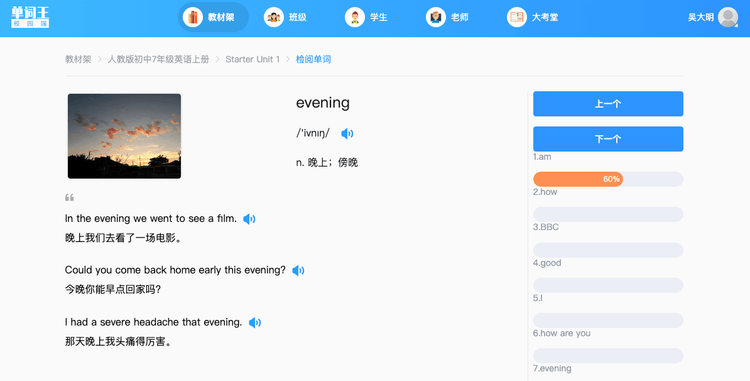Play audio for "In the evening we went" sentence
The width and height of the screenshot is (750, 381).
tap(249, 219)
